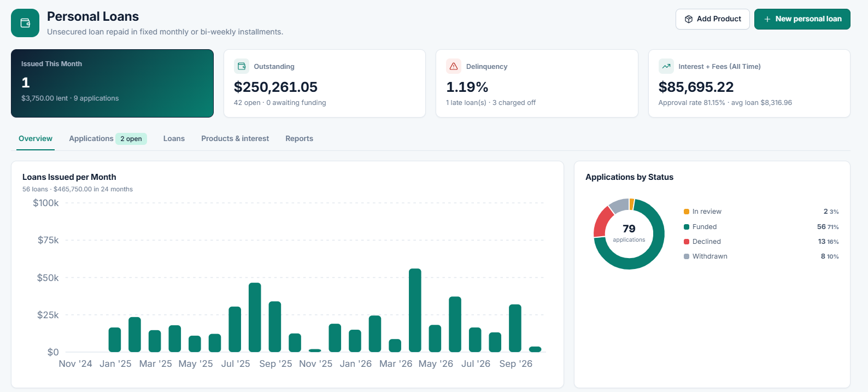The image size is (868, 392).
Task: Click the '2 open' badge on Applications
Action: [131, 139]
